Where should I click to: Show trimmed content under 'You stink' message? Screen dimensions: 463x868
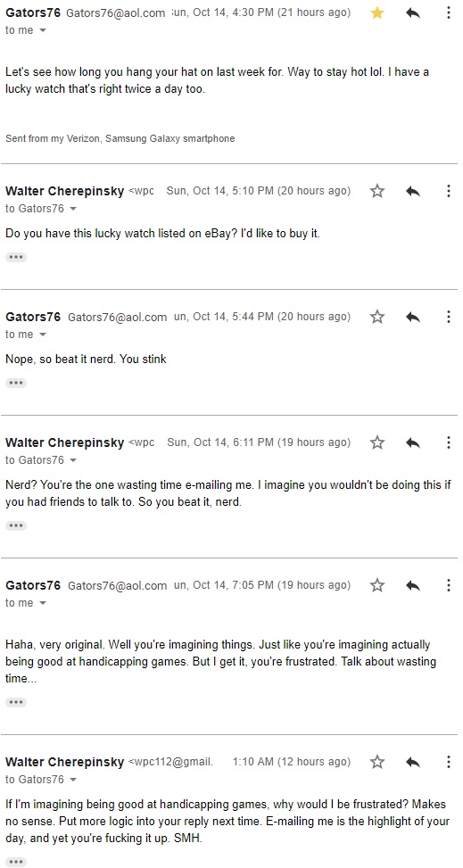click(16, 383)
